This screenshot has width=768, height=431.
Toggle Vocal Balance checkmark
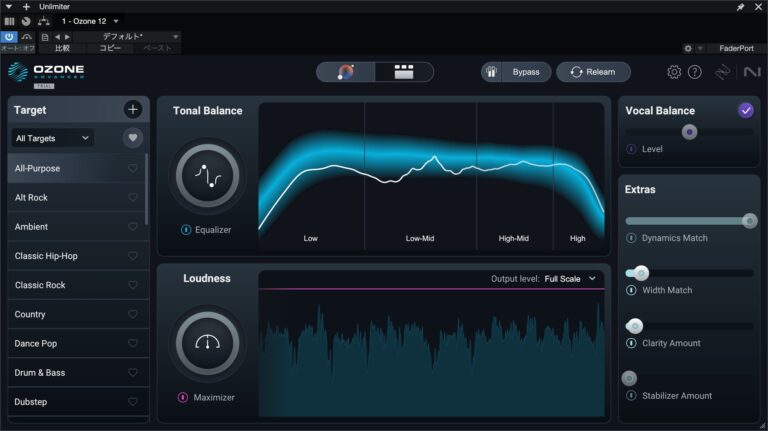click(746, 111)
